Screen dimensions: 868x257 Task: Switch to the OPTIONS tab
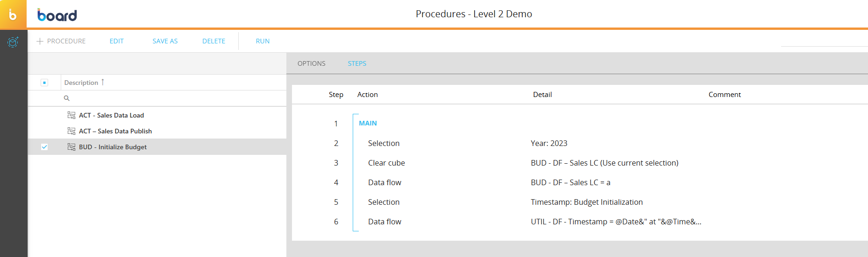click(x=311, y=63)
